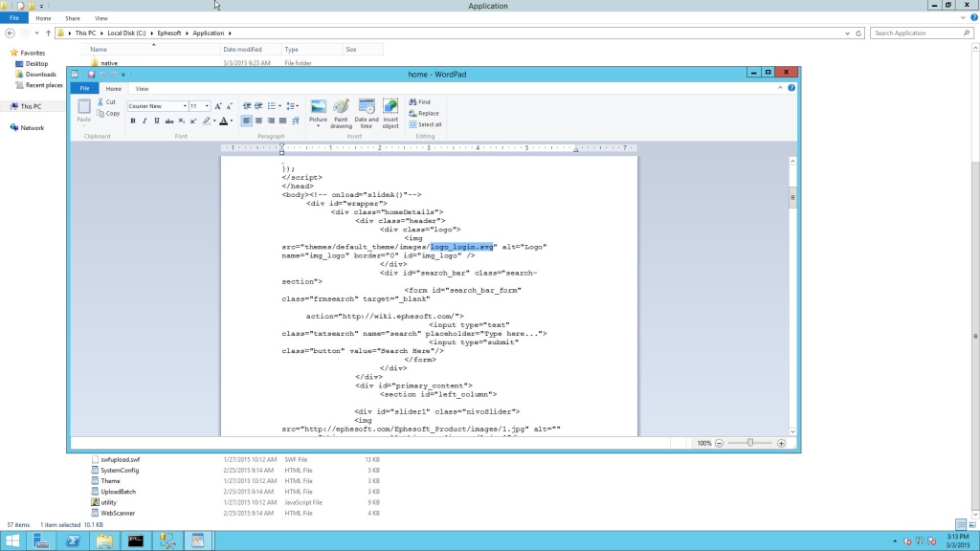Cut the selected text in WordPad
Screen dimensions: 980x551
click(106, 101)
